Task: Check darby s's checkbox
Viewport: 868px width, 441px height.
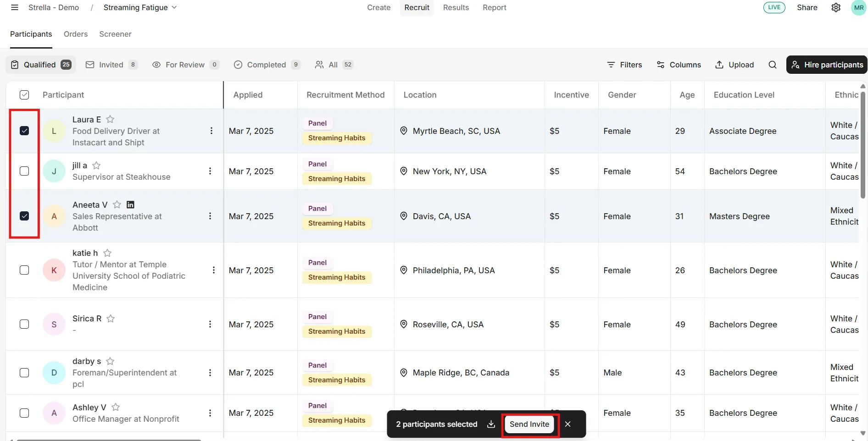Action: pos(24,373)
